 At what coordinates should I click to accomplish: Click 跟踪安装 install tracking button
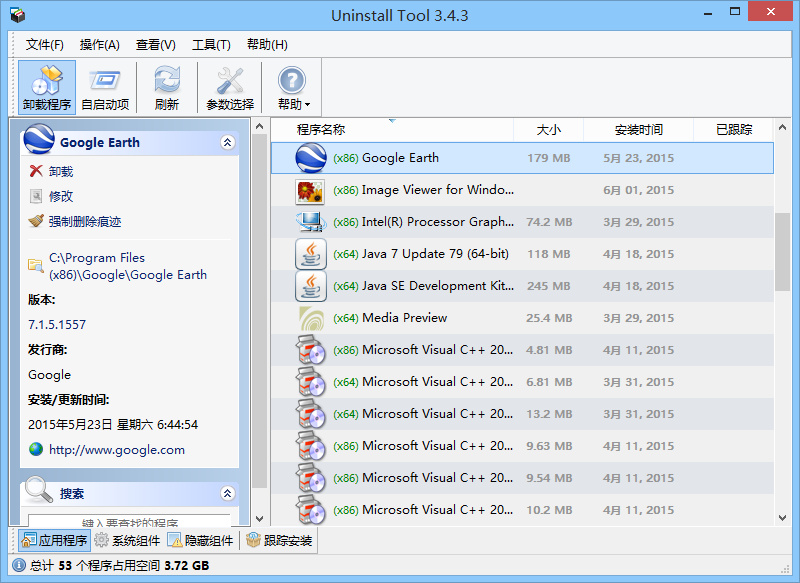pos(280,540)
